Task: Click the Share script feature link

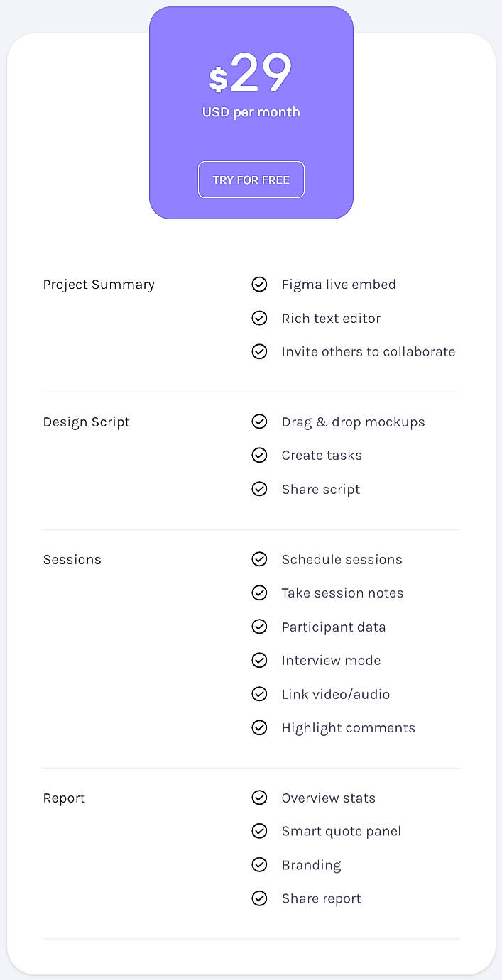Action: coord(321,489)
